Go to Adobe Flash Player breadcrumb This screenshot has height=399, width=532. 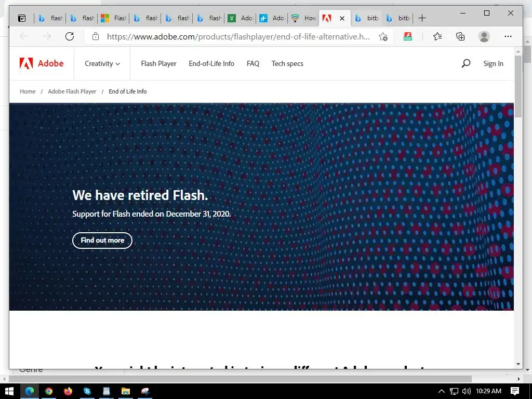[x=72, y=91]
